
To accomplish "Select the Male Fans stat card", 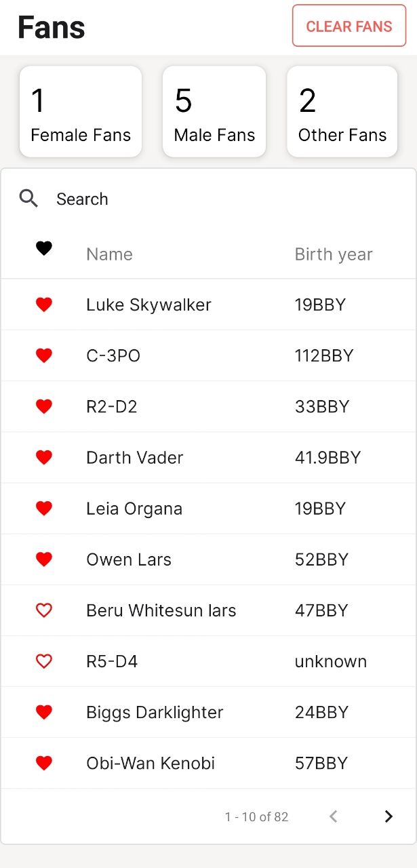I will coord(214,111).
